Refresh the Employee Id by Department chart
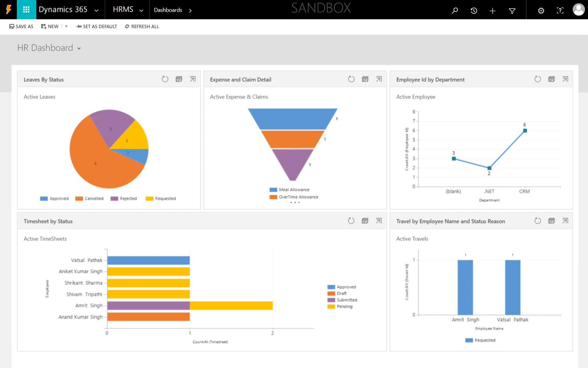Image resolution: width=588 pixels, height=368 pixels. [x=538, y=79]
